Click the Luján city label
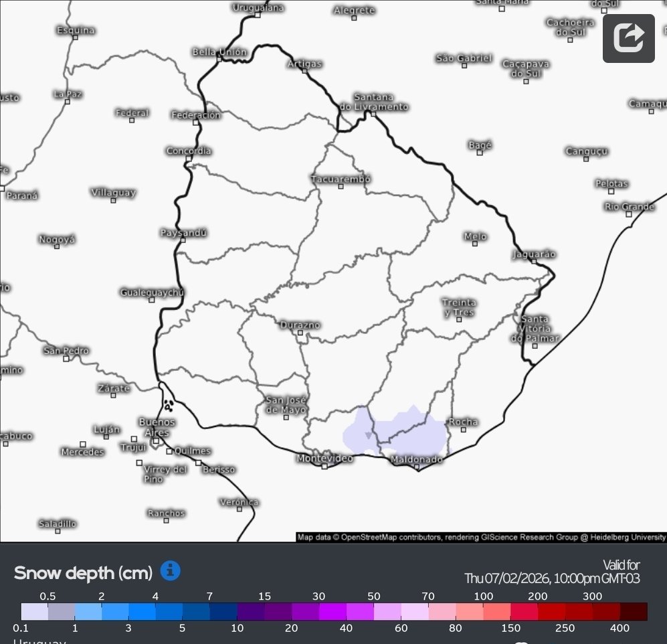This screenshot has height=644, width=667. (107, 429)
